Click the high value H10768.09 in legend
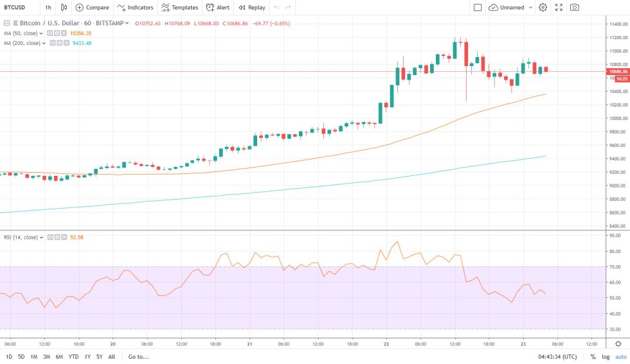 click(x=177, y=23)
